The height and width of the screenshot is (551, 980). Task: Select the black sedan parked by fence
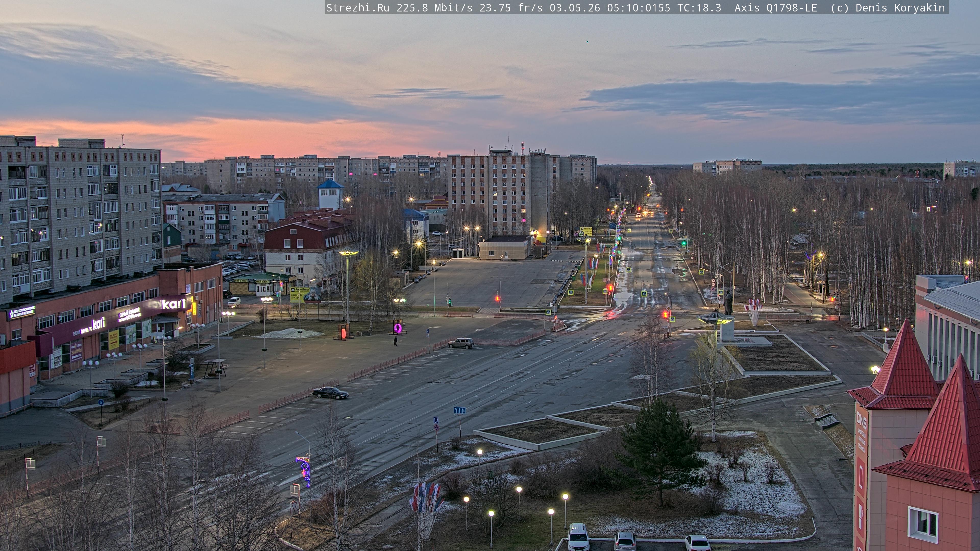[x=330, y=392]
